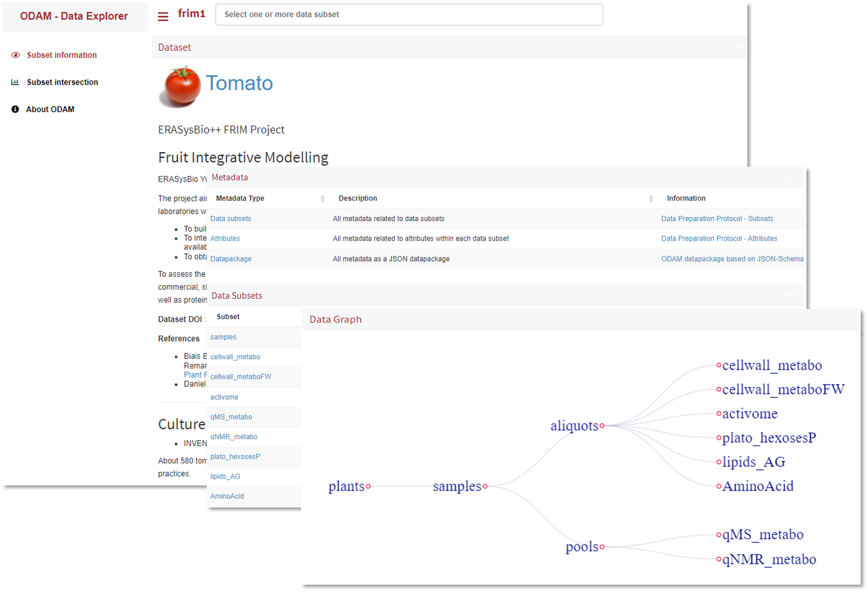This screenshot has width=868, height=592.
Task: Expand the samples node in the graph
Action: 485,487
